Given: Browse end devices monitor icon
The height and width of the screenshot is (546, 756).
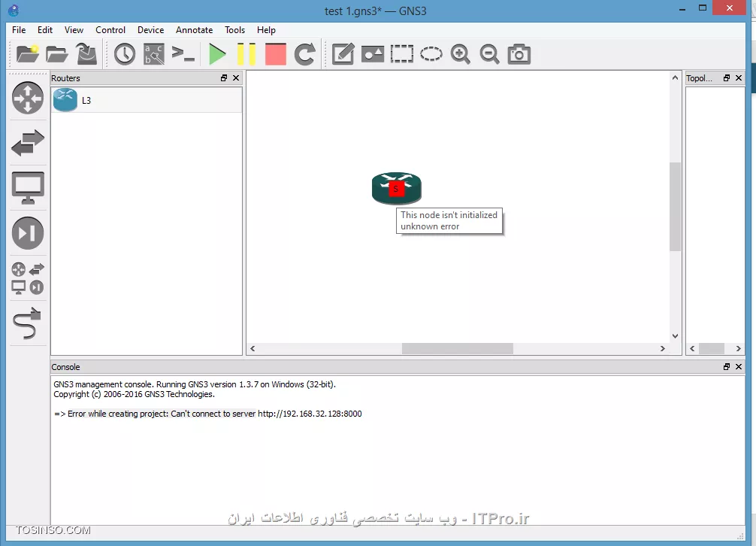Looking at the screenshot, I should point(28,187).
